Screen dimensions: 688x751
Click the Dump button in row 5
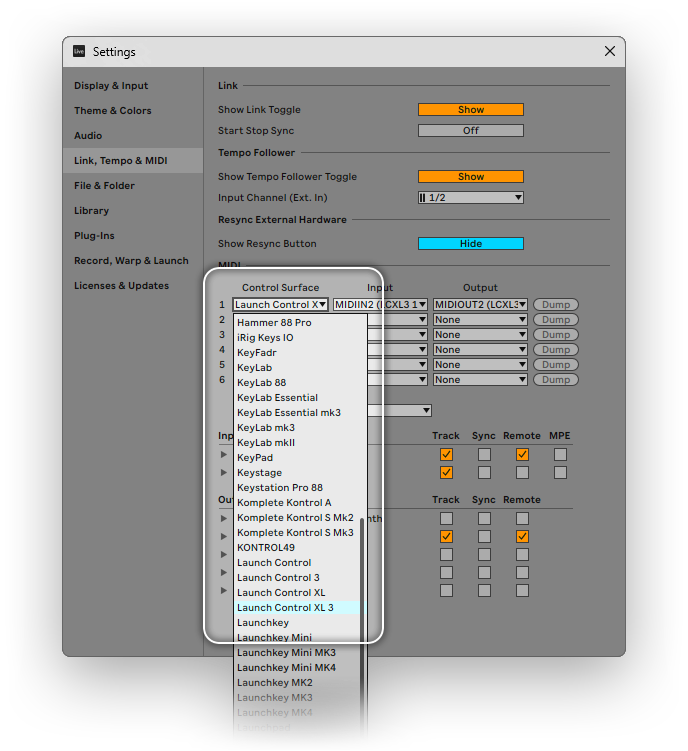[x=556, y=365]
